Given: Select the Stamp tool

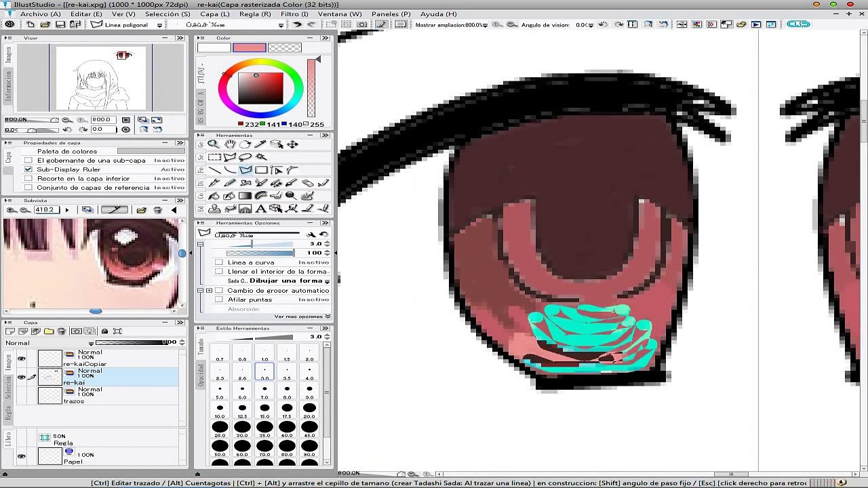Looking at the screenshot, I should click(x=214, y=209).
